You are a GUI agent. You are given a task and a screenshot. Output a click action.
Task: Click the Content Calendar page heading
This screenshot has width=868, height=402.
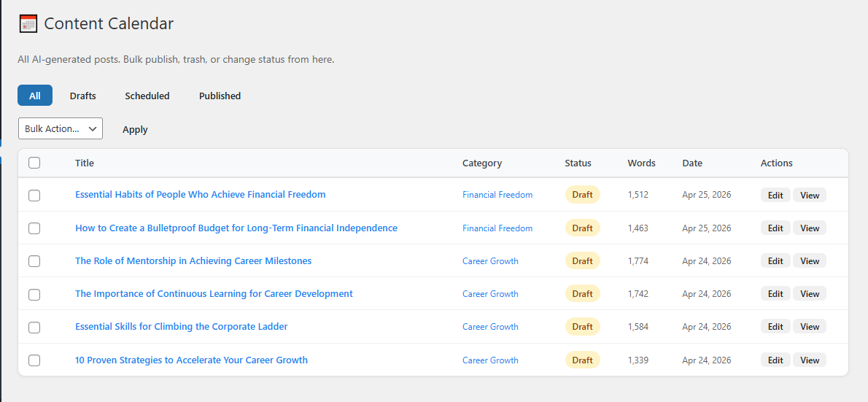click(x=109, y=24)
